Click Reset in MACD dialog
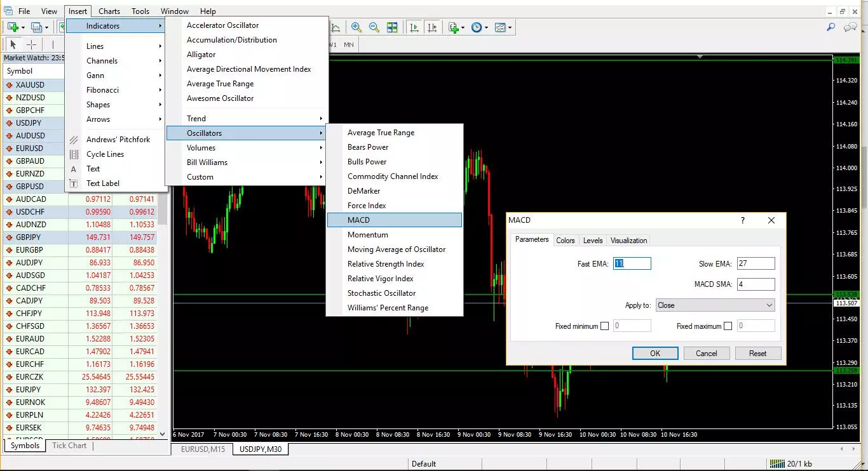 [758, 354]
